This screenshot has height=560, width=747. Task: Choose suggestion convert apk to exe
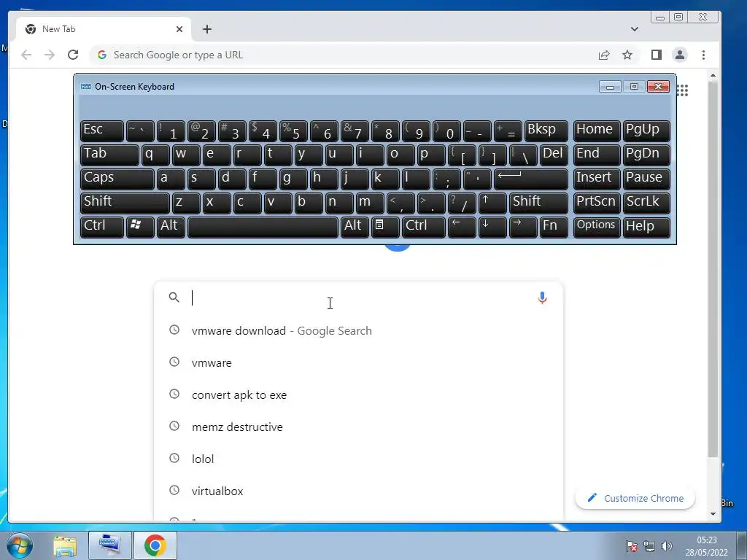(x=358, y=394)
